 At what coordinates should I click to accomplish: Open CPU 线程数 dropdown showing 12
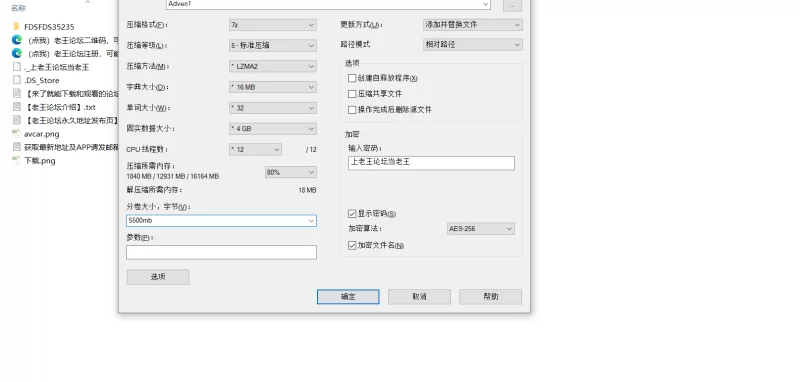pyautogui.click(x=255, y=149)
